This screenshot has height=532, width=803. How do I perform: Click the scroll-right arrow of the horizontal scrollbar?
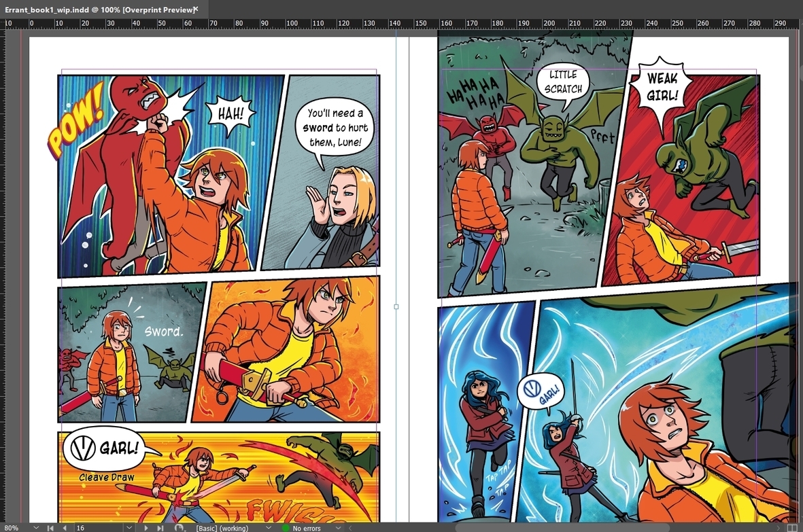pyautogui.click(x=778, y=528)
